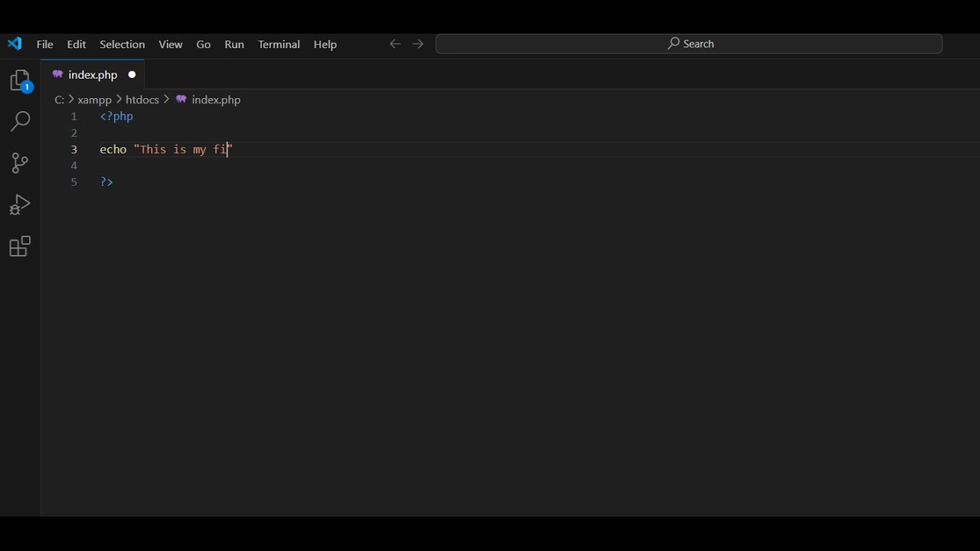
Task: Click line number 2 in the gutter
Action: click(74, 133)
